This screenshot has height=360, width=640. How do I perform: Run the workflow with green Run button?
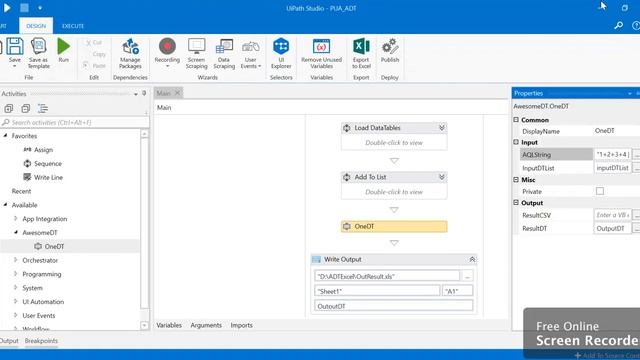point(64,47)
